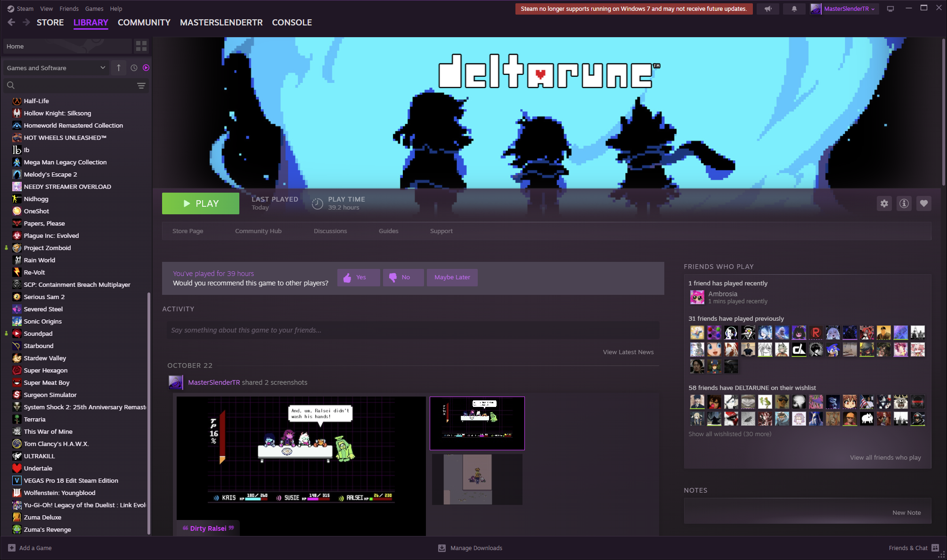Add DELTARUNE to favorites with heart icon

[x=924, y=203]
